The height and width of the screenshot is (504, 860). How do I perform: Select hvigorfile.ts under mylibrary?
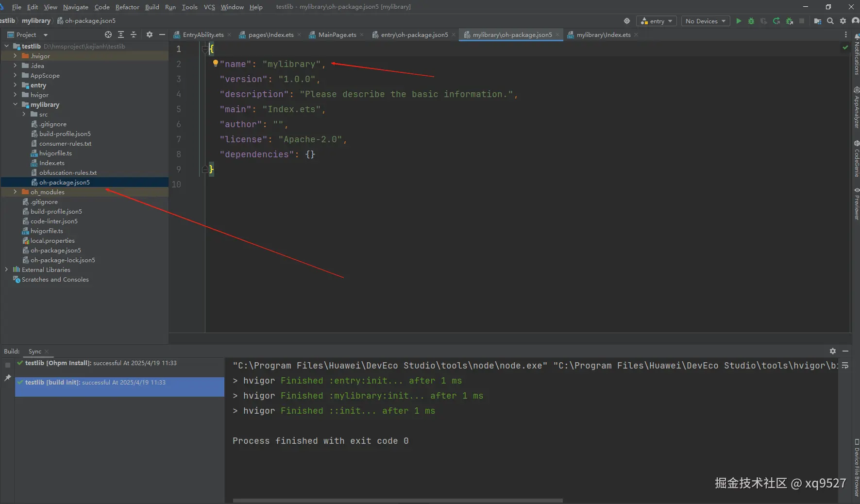[x=55, y=153]
